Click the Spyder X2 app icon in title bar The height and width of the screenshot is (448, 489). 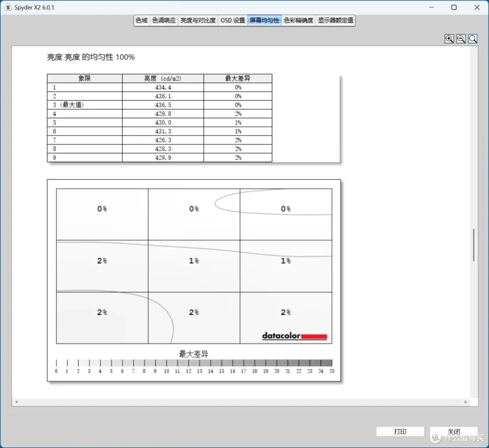(8, 7)
